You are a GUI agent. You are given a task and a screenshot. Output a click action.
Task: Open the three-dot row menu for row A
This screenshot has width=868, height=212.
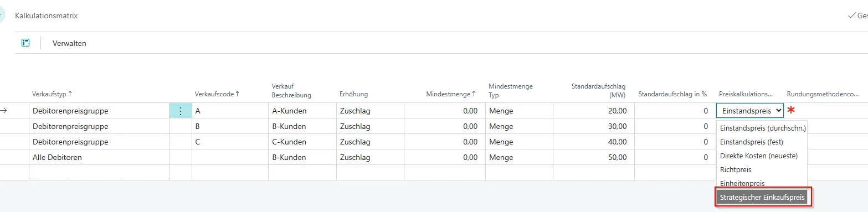pyautogui.click(x=180, y=111)
